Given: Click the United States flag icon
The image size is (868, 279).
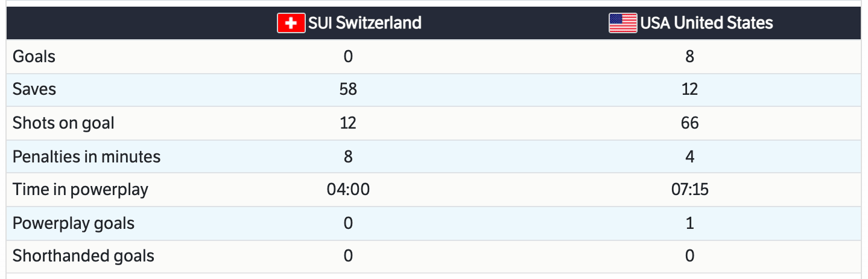Looking at the screenshot, I should [622, 24].
